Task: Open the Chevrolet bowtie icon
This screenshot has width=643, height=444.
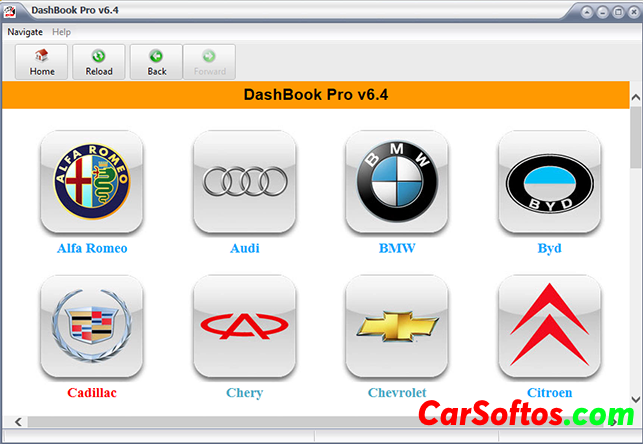Action: pyautogui.click(x=397, y=327)
